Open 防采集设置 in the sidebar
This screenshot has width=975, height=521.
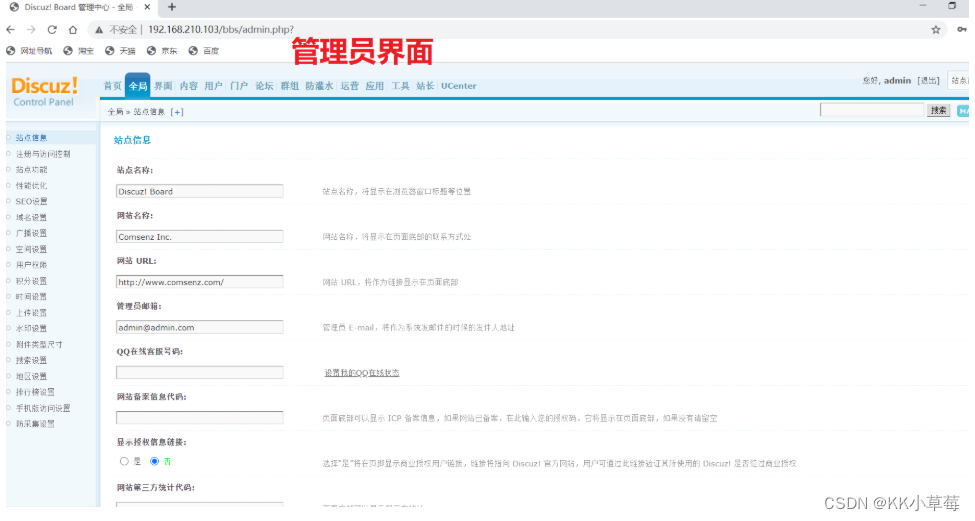pos(35,423)
